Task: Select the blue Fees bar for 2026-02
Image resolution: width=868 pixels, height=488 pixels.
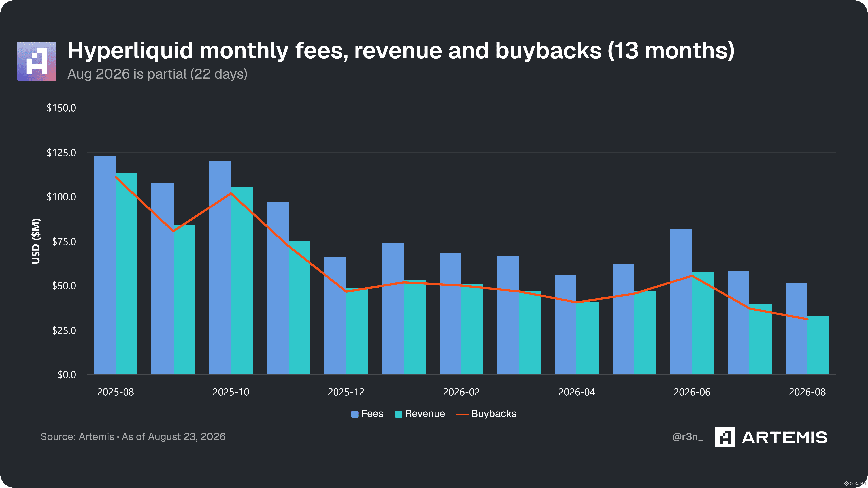Action: click(x=450, y=314)
